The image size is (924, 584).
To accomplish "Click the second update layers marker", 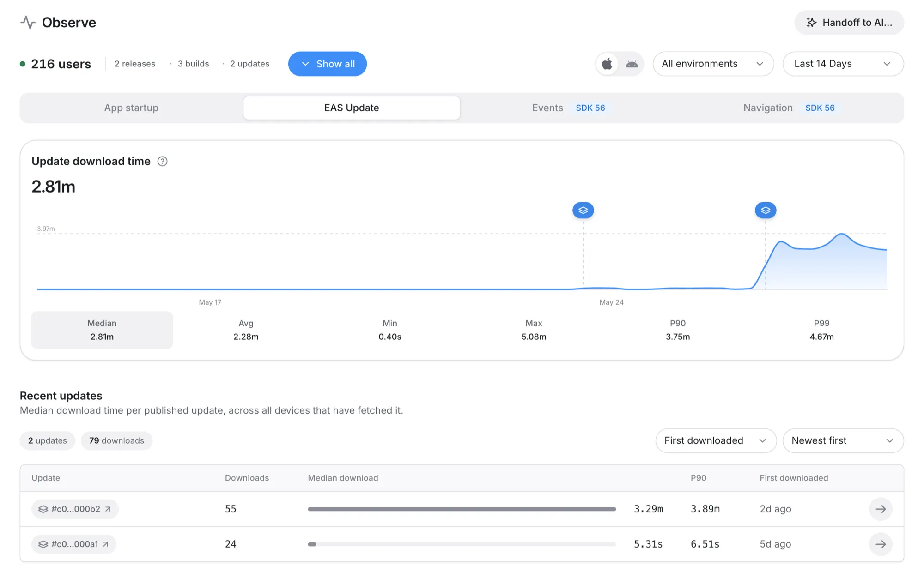I will (x=766, y=210).
